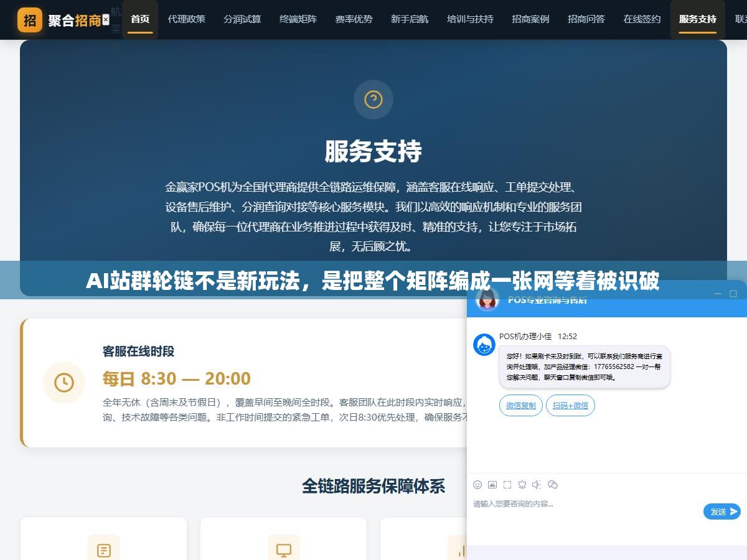Open the emoji picker in the chat toolbar

(477, 485)
